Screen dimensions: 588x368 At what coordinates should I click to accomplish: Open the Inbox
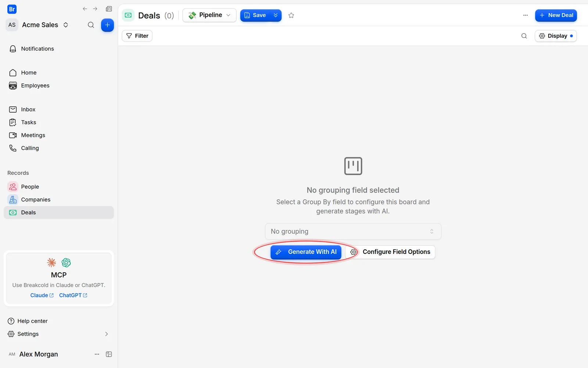coord(59,109)
